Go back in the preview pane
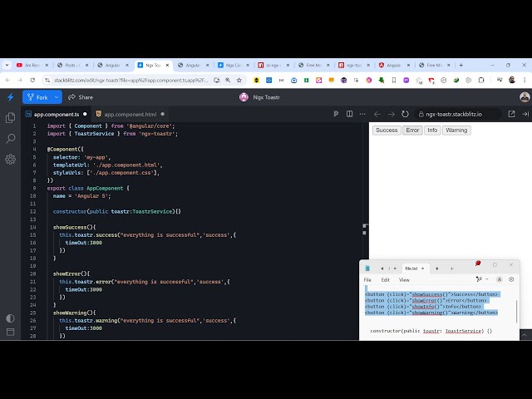532x399 pixels. click(x=377, y=114)
